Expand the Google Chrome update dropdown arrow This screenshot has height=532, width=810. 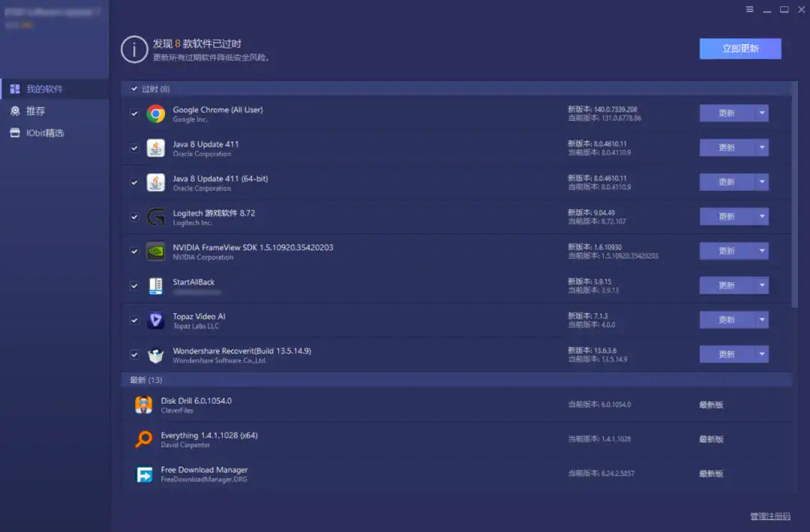click(x=762, y=113)
